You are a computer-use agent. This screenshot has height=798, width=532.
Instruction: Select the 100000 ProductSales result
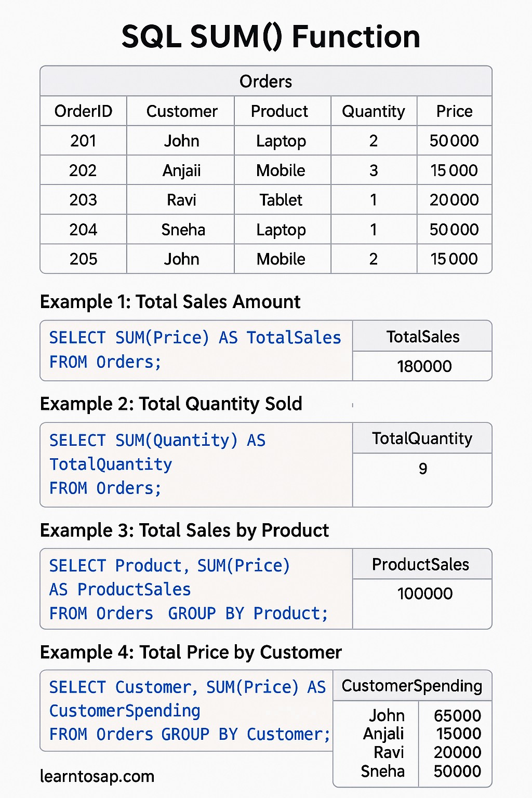[x=425, y=593]
